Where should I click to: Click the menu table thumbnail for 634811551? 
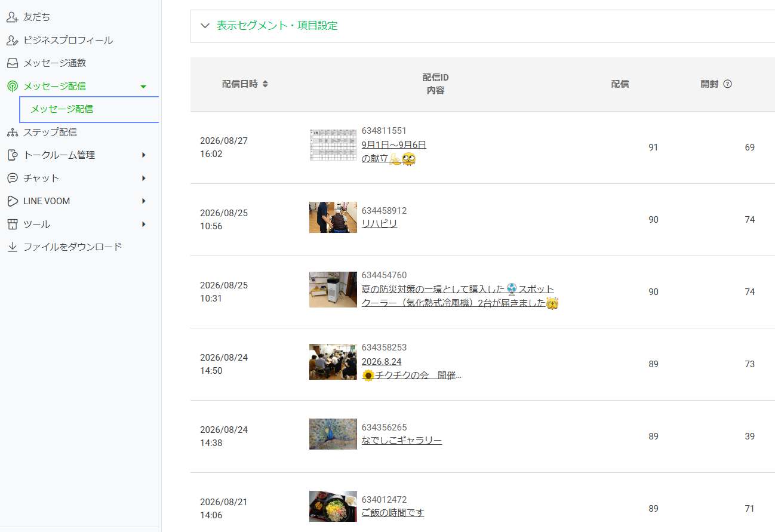(x=333, y=144)
